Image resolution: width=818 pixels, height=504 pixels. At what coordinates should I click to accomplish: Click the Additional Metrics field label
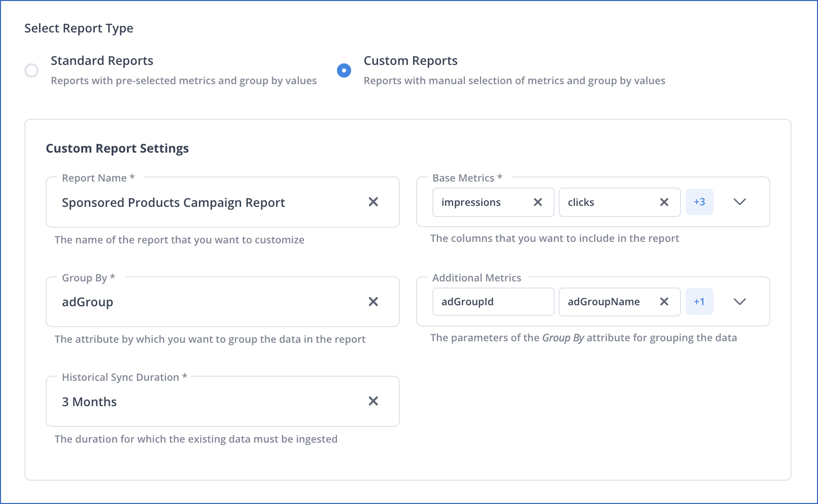click(476, 278)
